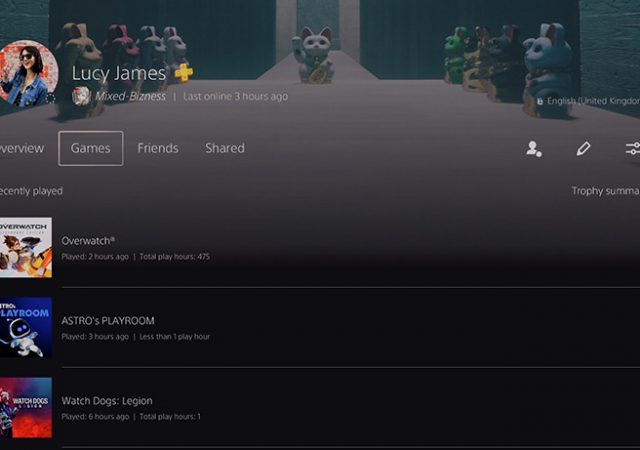This screenshot has height=450, width=640.
Task: Open the Friends tab
Action: point(158,148)
